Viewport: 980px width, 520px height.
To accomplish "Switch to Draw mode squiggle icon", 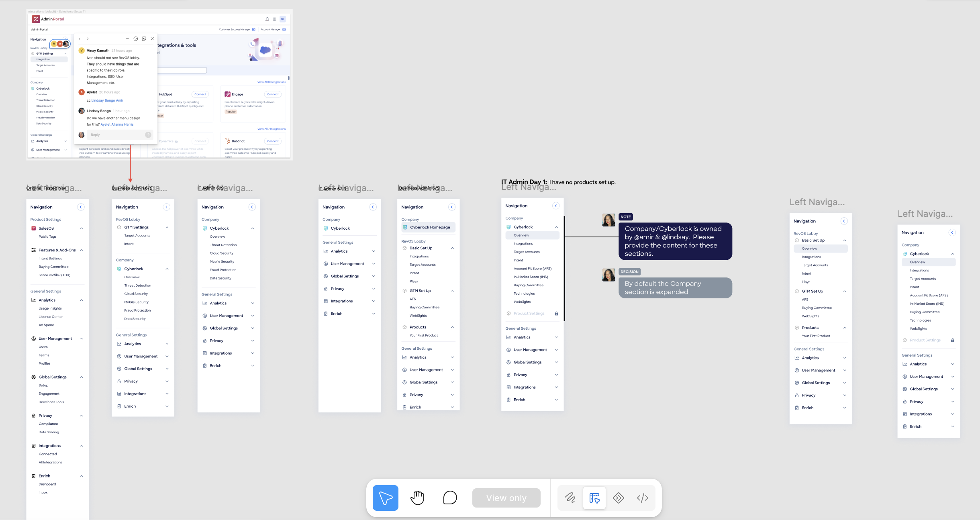I will (x=570, y=498).
